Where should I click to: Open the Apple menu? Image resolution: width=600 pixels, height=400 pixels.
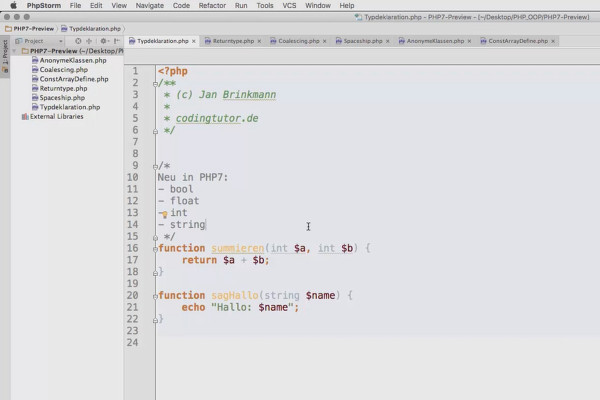tap(13, 5)
